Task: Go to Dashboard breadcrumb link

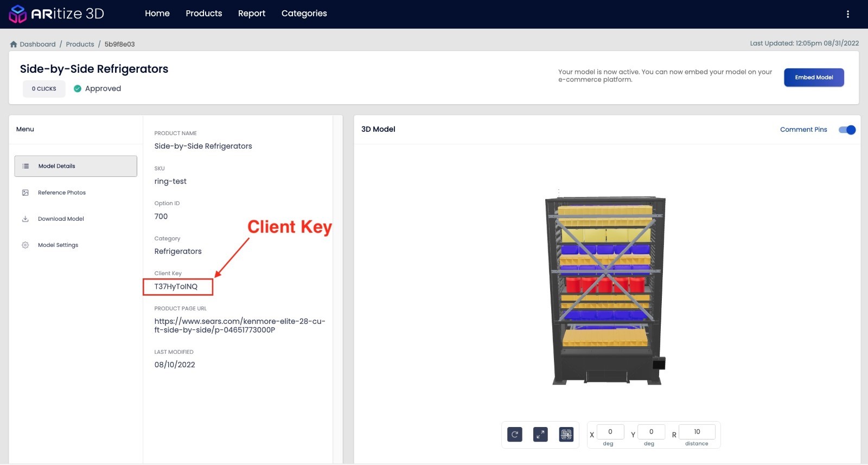Action: (37, 44)
